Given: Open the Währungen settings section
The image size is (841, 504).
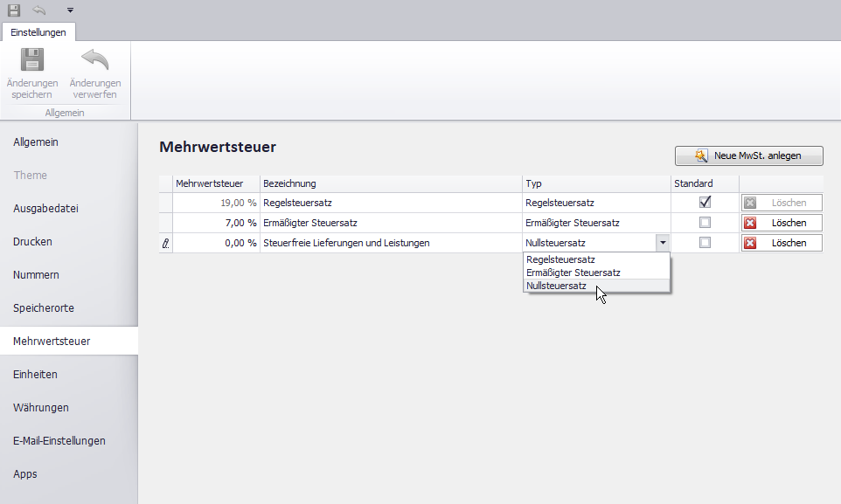Looking at the screenshot, I should (69, 408).
